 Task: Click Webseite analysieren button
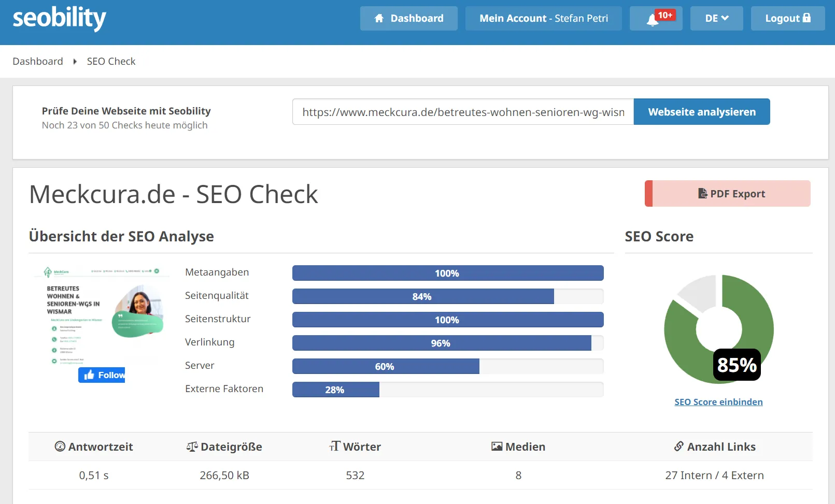coord(702,112)
